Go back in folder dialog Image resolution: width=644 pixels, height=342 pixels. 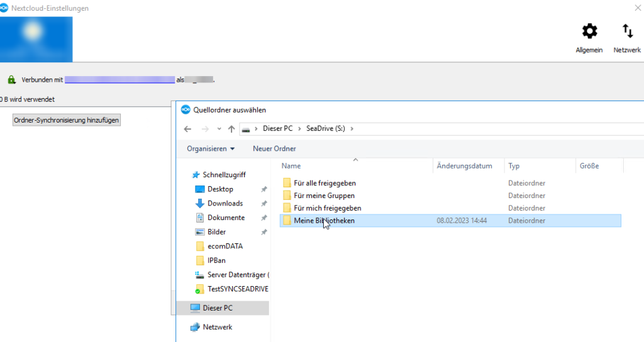click(187, 129)
